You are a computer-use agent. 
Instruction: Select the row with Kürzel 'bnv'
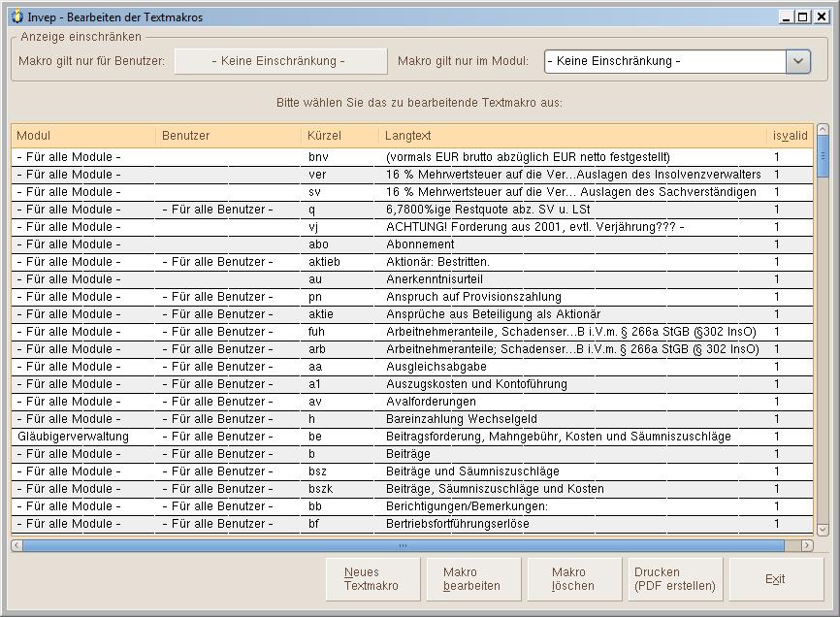click(x=412, y=157)
